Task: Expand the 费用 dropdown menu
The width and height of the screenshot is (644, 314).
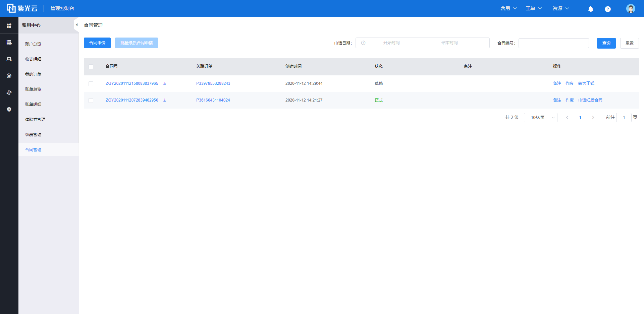Action: point(508,8)
